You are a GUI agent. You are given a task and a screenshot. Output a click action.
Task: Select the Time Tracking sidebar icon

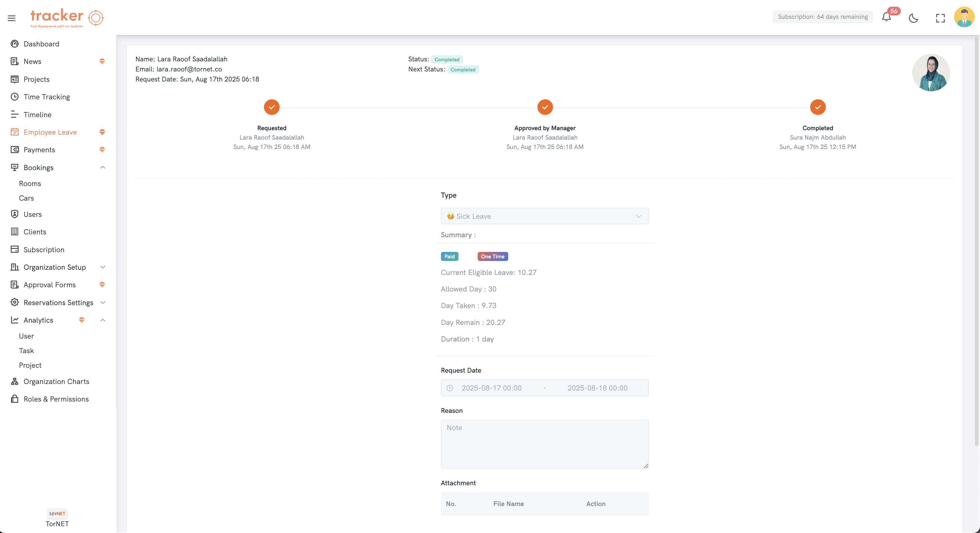tap(15, 96)
